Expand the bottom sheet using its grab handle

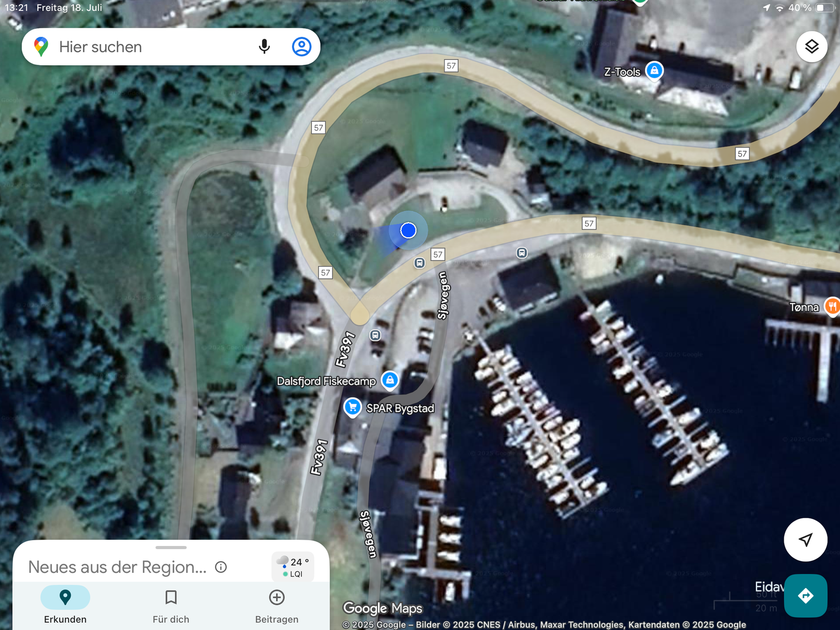click(171, 548)
